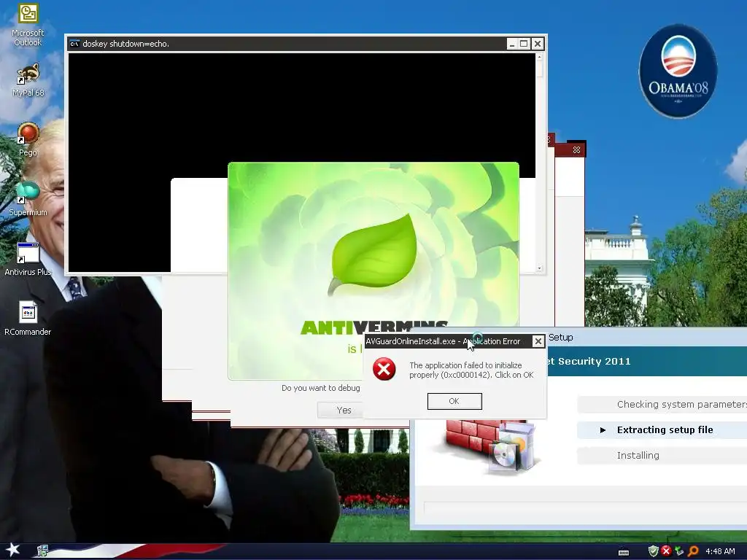The height and width of the screenshot is (560, 747).
Task: Click the ANTIVERMINS logo text on the splash
Action: tap(374, 327)
